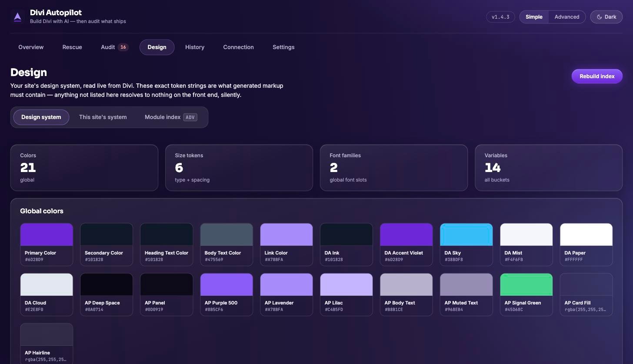Select the DA Accent Violet swatch
Screen dimensions: 633x364
406,245
